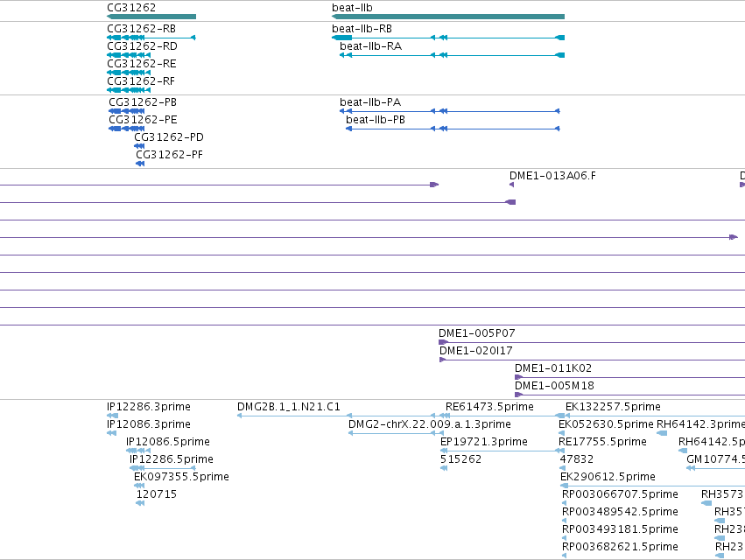The image size is (745, 560).
Task: Click the DME1-020I17 feature label
Action: 475,351
